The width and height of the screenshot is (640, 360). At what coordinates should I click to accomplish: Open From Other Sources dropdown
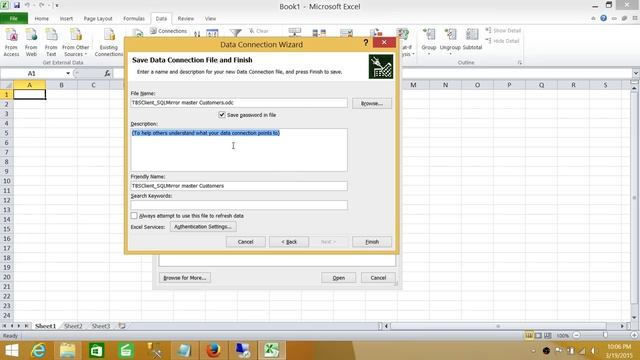point(76,42)
